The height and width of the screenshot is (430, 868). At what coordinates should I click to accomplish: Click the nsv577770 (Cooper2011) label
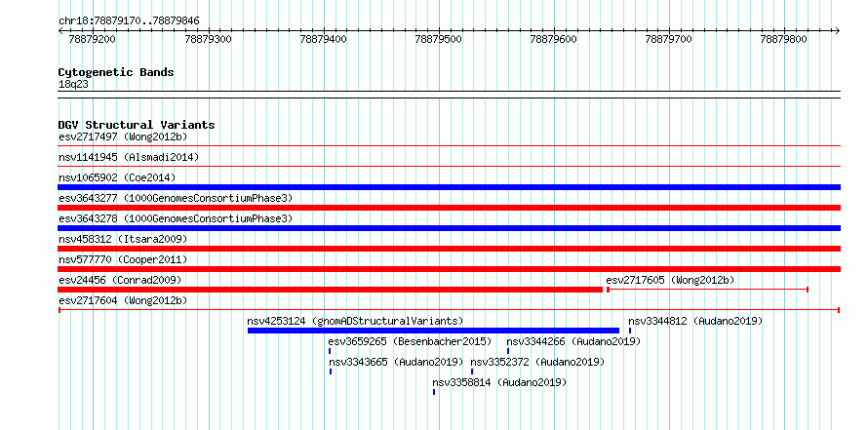pos(124,259)
